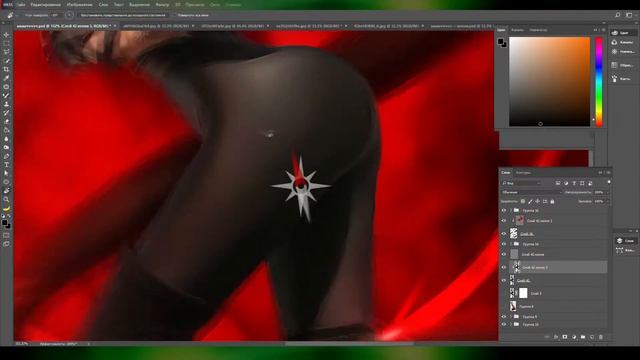Hide the topmost Группа 16 group

[x=504, y=211]
